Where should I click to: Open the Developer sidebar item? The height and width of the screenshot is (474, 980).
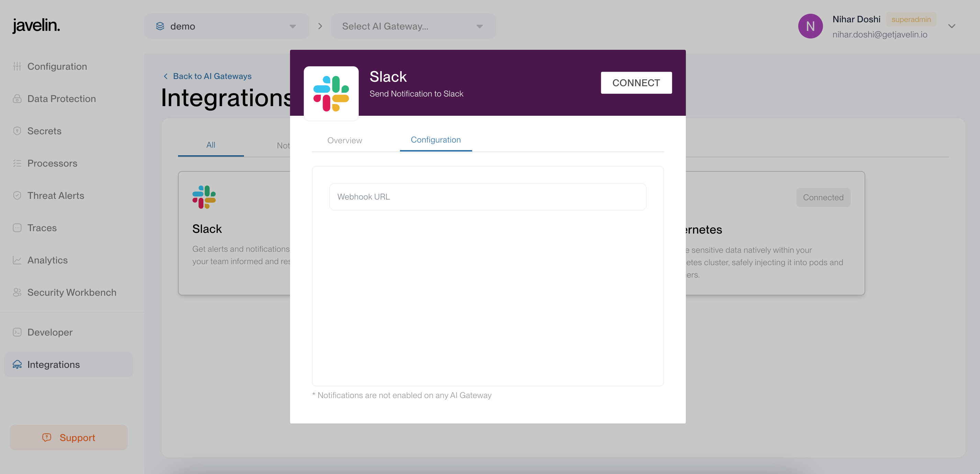click(50, 332)
